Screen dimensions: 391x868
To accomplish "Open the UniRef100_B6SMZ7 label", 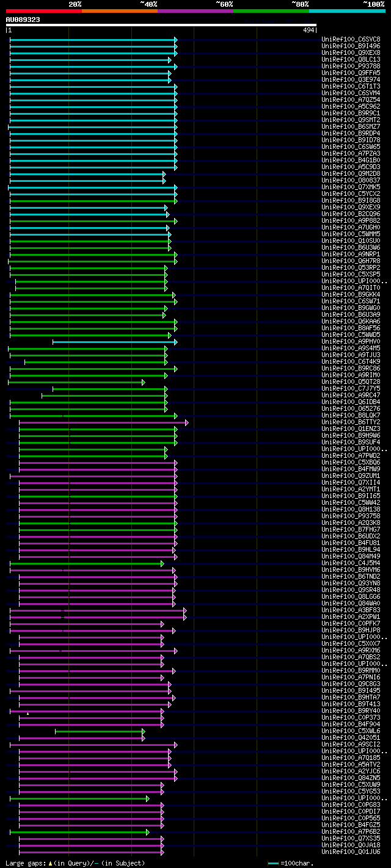I will point(351,126).
